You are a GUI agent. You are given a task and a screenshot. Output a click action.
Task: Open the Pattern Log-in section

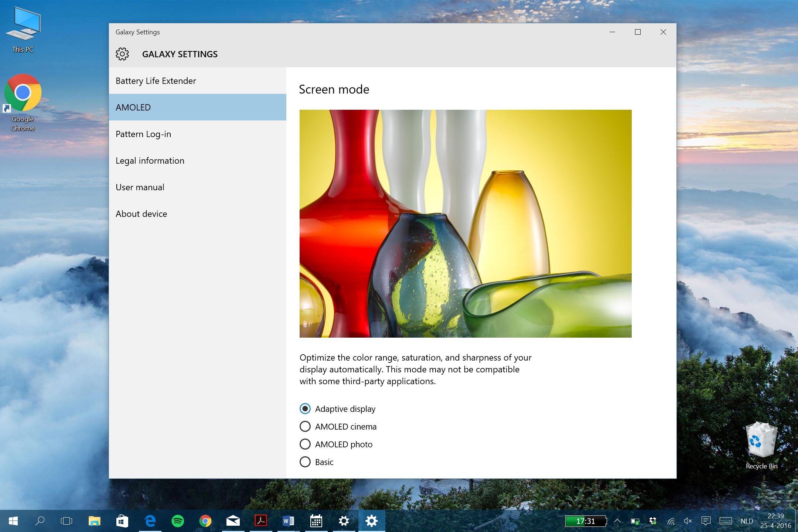coord(198,134)
